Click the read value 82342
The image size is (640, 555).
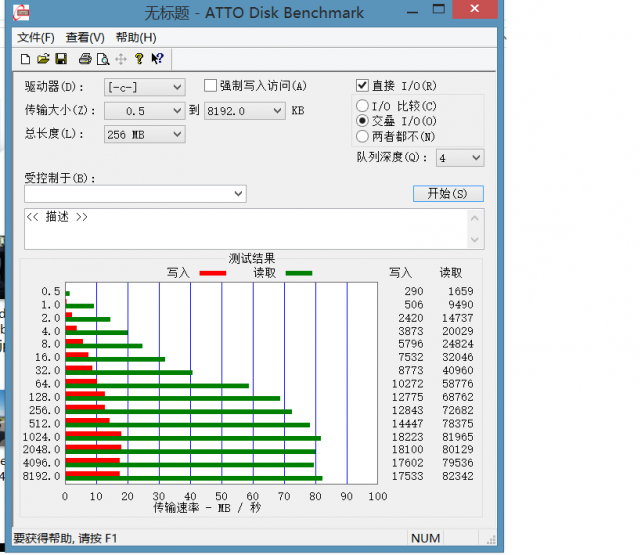458,476
